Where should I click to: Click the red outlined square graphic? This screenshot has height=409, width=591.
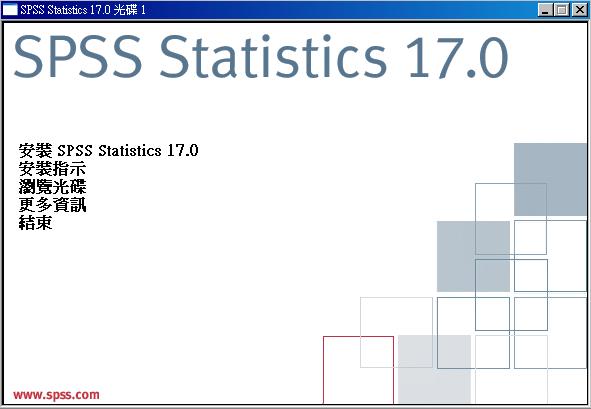pyautogui.click(x=358, y=370)
